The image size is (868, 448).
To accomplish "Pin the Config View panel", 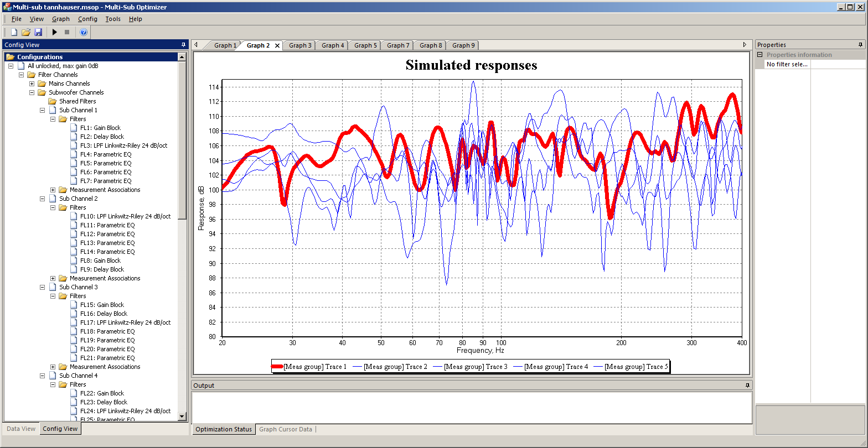I will [183, 45].
